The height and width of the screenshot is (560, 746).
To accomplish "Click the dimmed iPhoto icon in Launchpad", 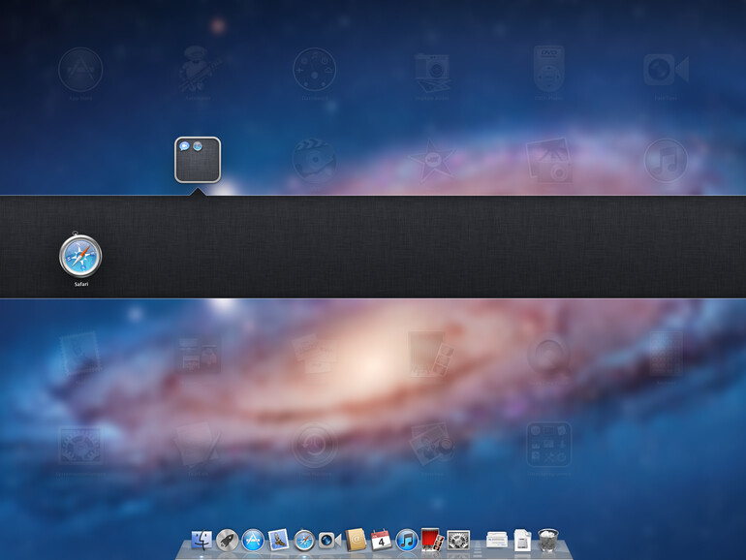I will 548,161.
